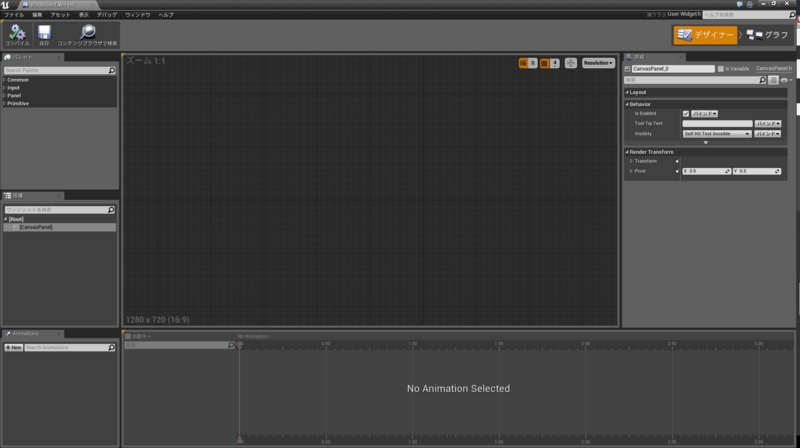This screenshot has width=800, height=448.
Task: Click the Compile (コンパイル) toolbar button
Action: (17, 35)
